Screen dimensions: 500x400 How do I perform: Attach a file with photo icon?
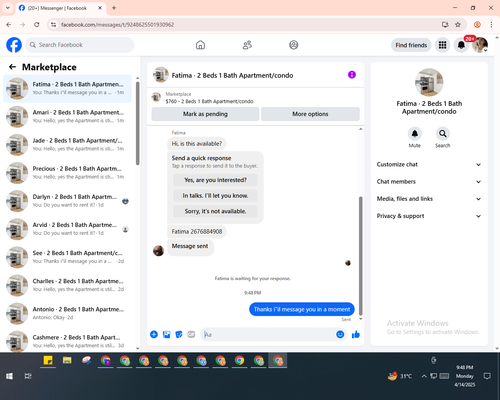point(166,334)
